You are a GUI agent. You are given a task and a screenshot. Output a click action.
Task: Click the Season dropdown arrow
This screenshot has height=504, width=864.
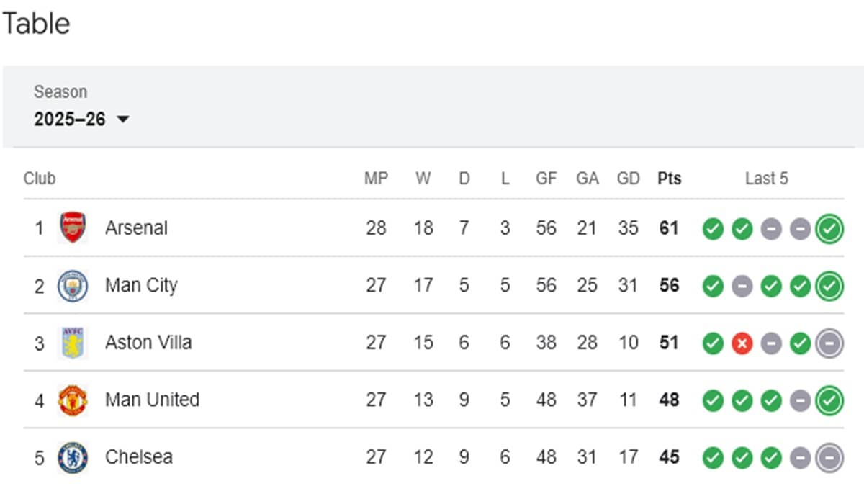[122, 120]
